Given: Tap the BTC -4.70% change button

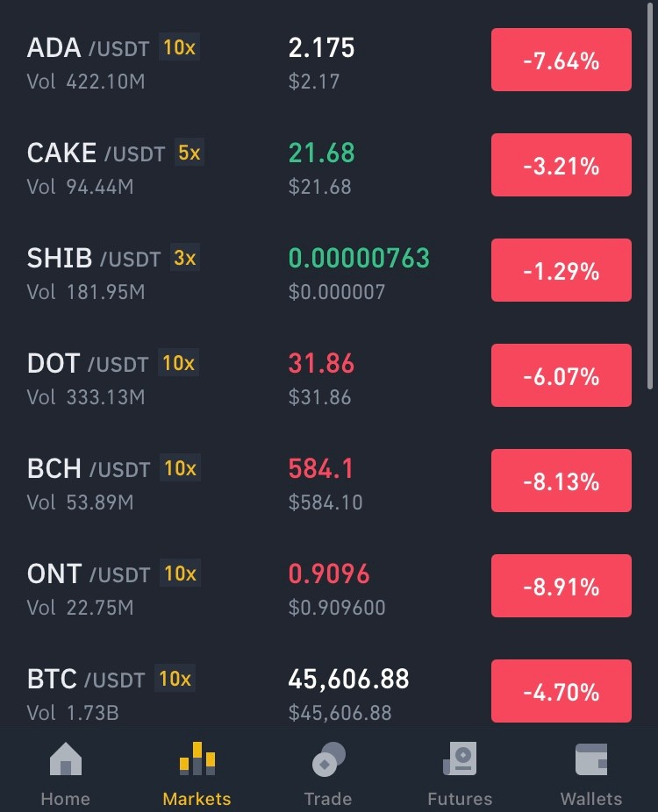Looking at the screenshot, I should tap(561, 691).
